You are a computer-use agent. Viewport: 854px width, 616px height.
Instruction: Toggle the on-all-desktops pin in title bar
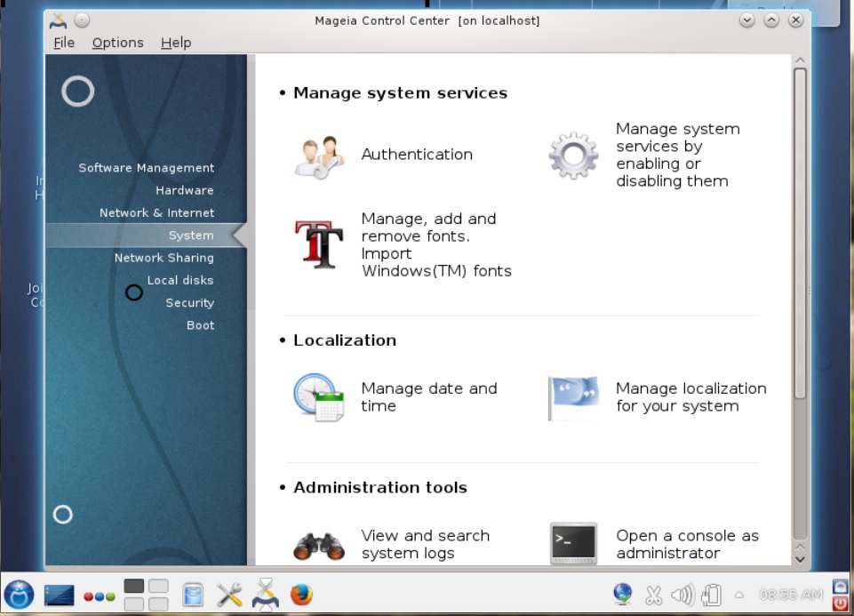82,20
